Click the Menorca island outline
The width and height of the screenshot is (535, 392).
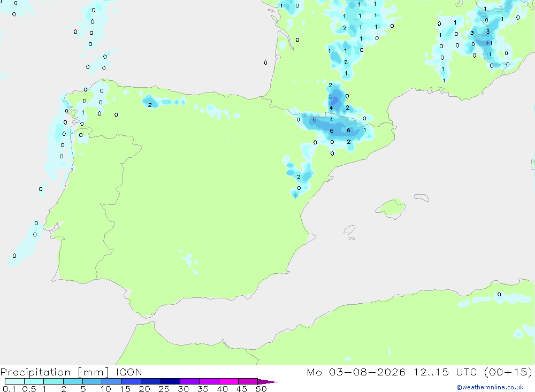point(422,197)
